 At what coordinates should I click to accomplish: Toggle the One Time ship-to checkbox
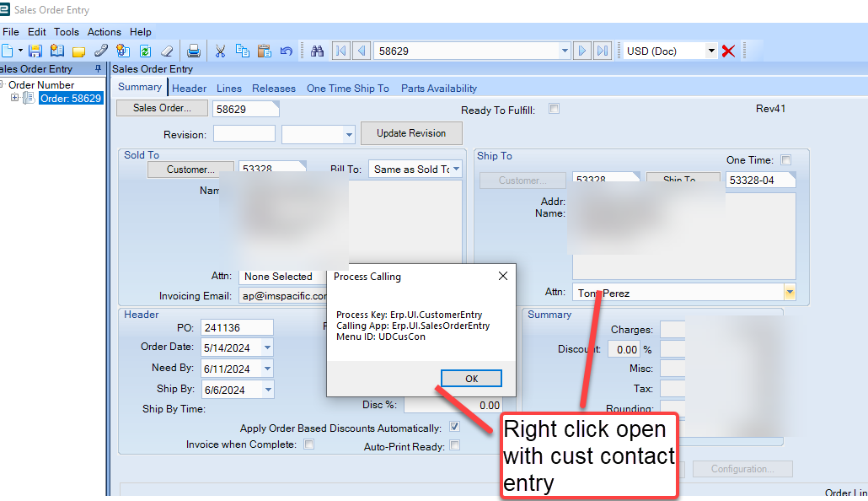tap(785, 159)
